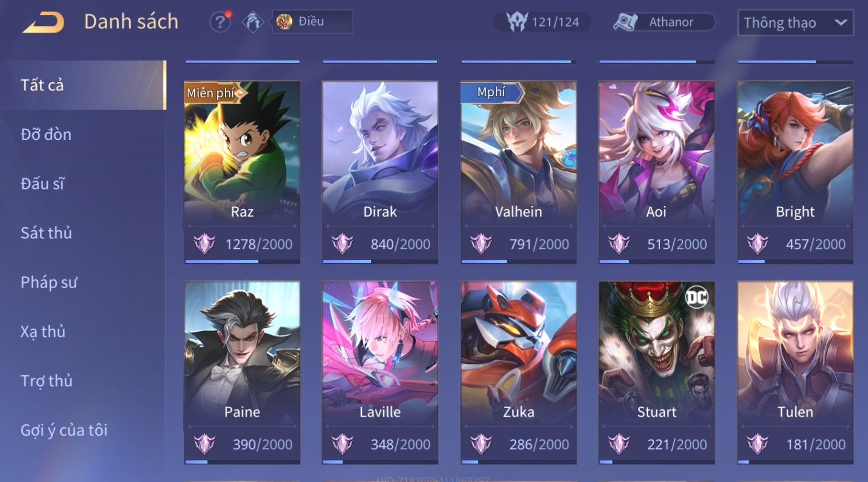Click the back arrow icon
The width and height of the screenshot is (868, 482).
tap(44, 22)
